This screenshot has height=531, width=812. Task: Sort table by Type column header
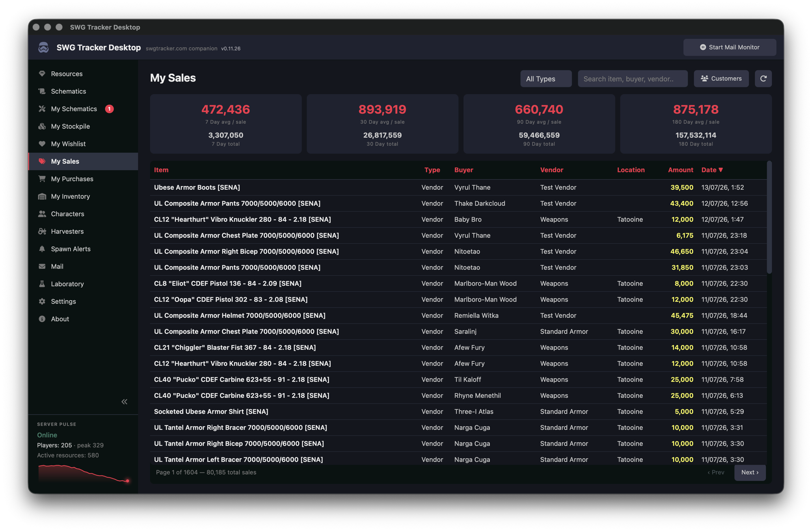(x=432, y=170)
